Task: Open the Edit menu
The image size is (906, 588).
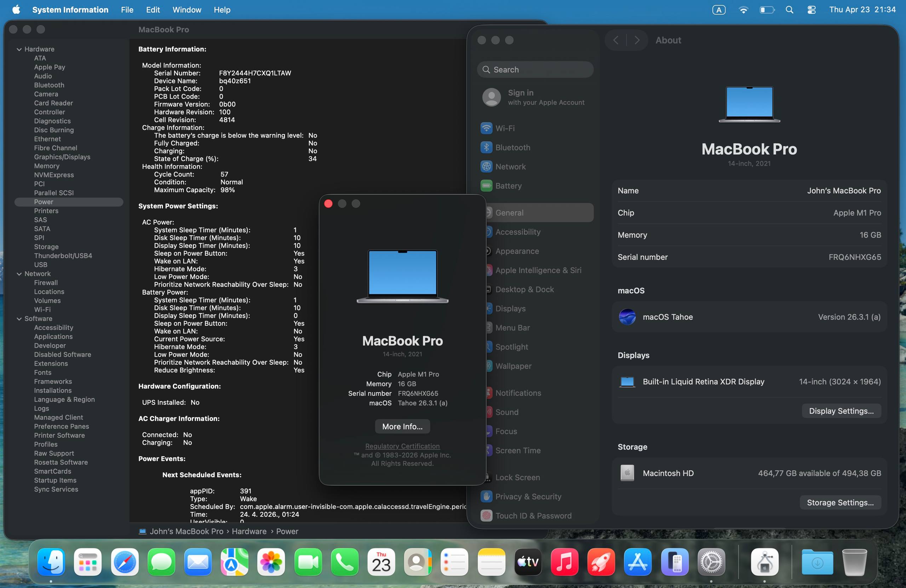Action: pyautogui.click(x=153, y=10)
